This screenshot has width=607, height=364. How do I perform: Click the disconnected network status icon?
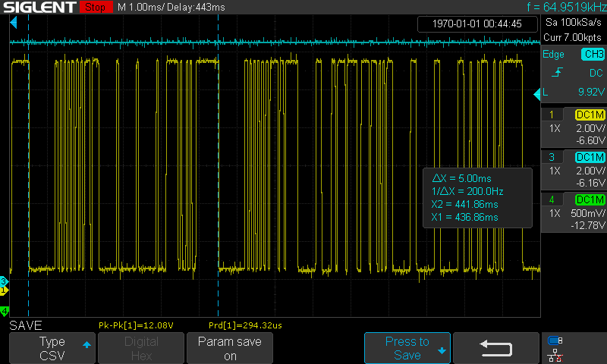pos(556,355)
